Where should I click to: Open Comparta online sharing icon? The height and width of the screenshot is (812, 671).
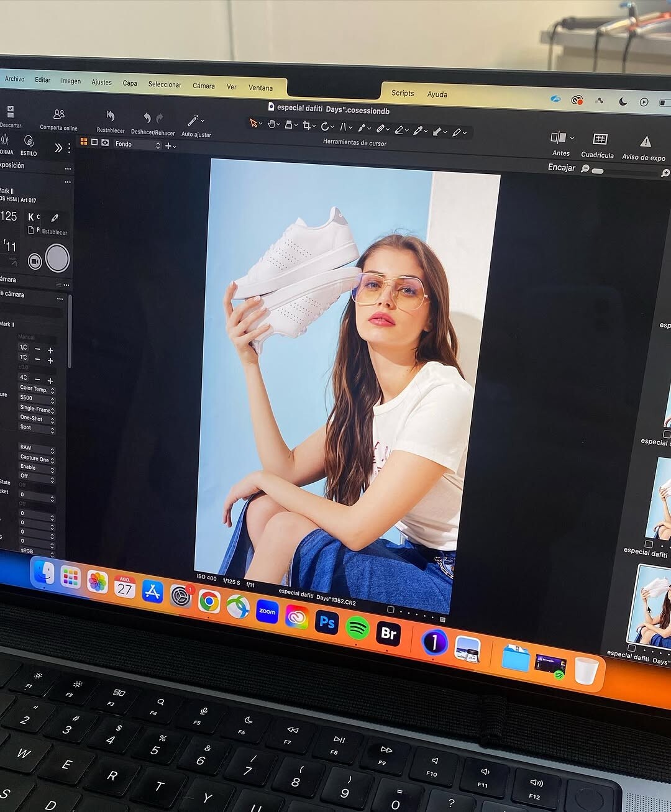(59, 114)
